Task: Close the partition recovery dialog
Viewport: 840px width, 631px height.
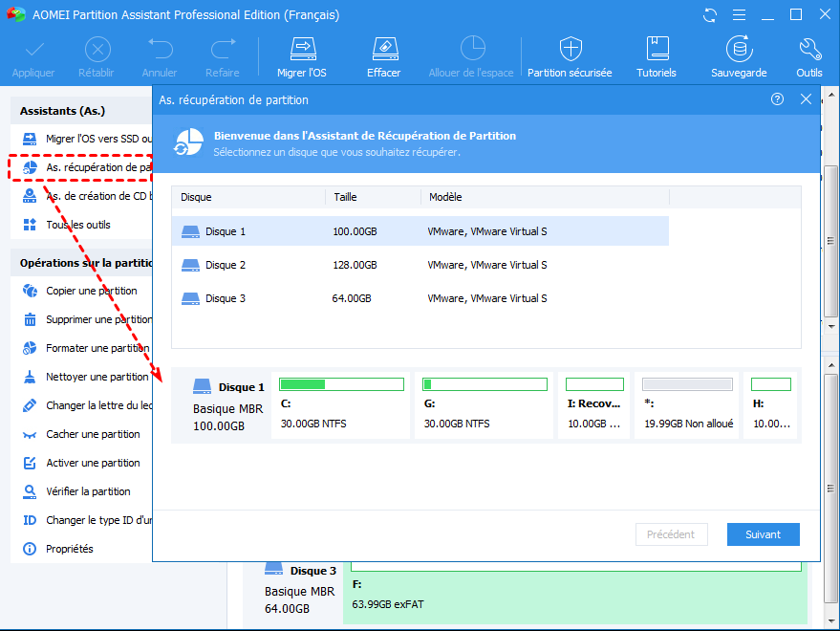Action: tap(806, 99)
